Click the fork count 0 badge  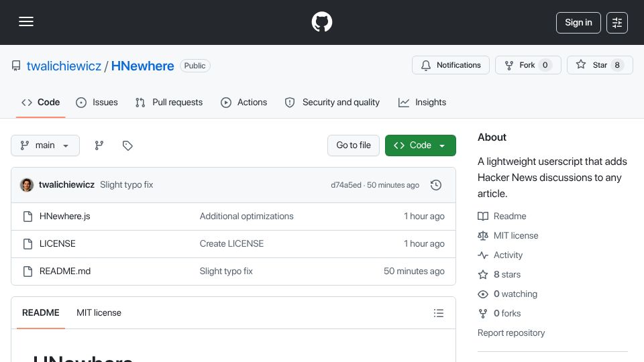545,65
